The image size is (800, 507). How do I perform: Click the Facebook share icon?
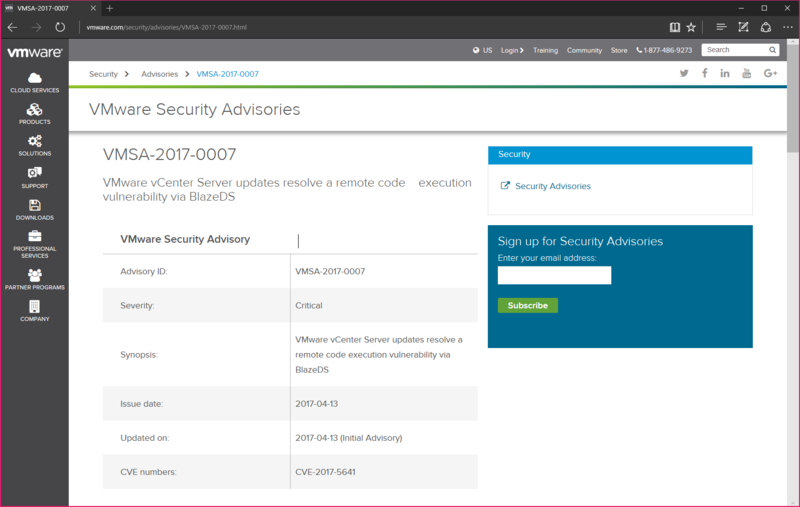click(x=705, y=73)
